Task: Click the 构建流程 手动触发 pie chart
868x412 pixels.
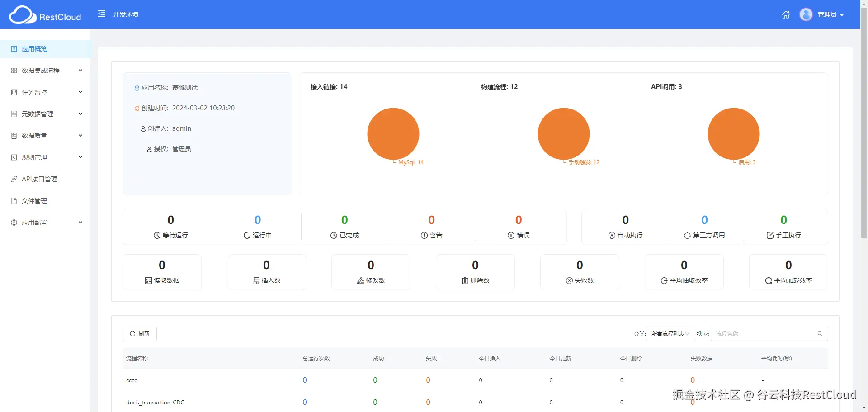Action: coord(564,134)
